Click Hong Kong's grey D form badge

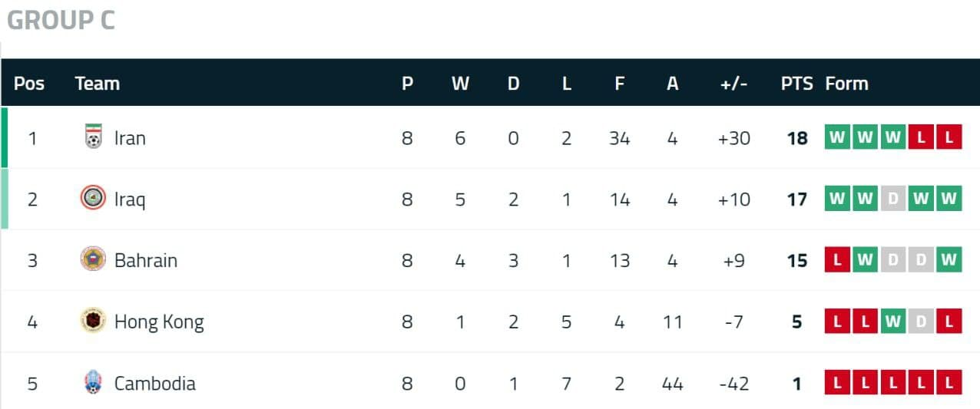(x=920, y=322)
